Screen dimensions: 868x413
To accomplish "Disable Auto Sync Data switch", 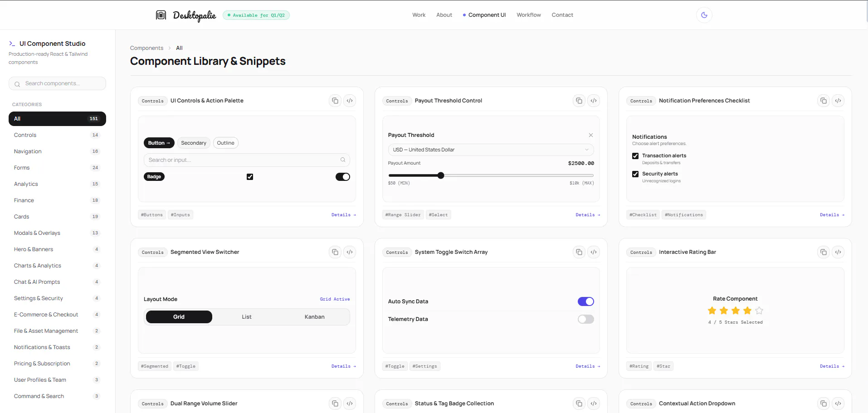I will click(x=586, y=301).
